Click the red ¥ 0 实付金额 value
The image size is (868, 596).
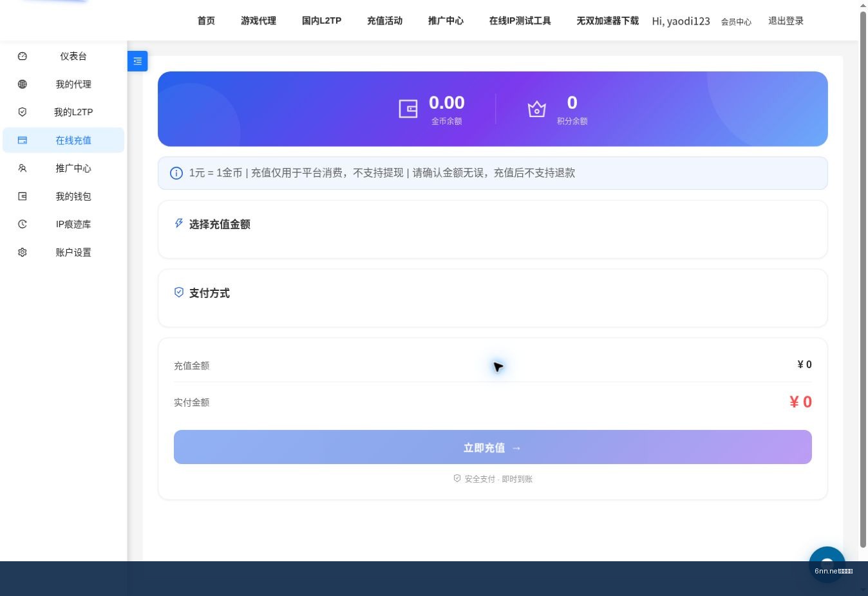[x=801, y=402]
